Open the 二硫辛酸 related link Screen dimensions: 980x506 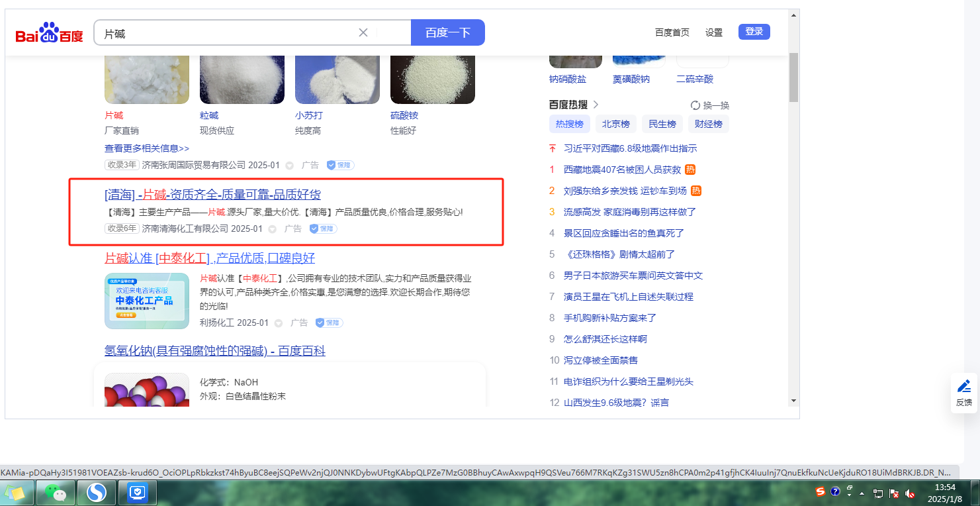click(x=695, y=79)
